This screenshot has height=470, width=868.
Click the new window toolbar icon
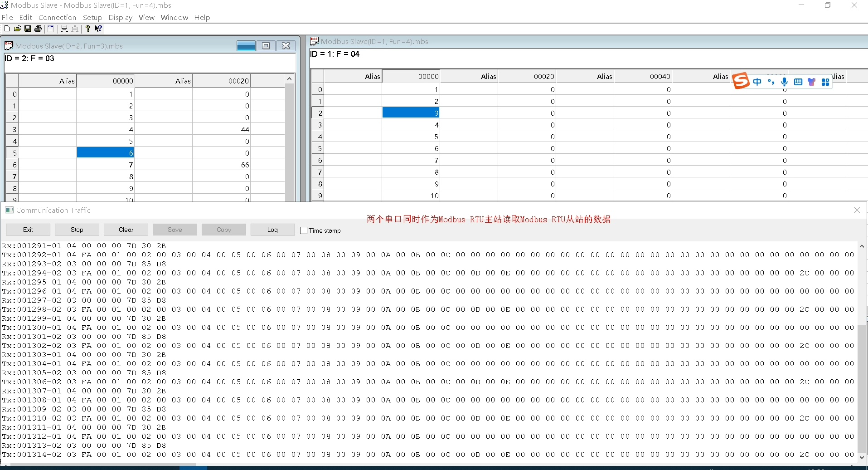tap(51, 29)
